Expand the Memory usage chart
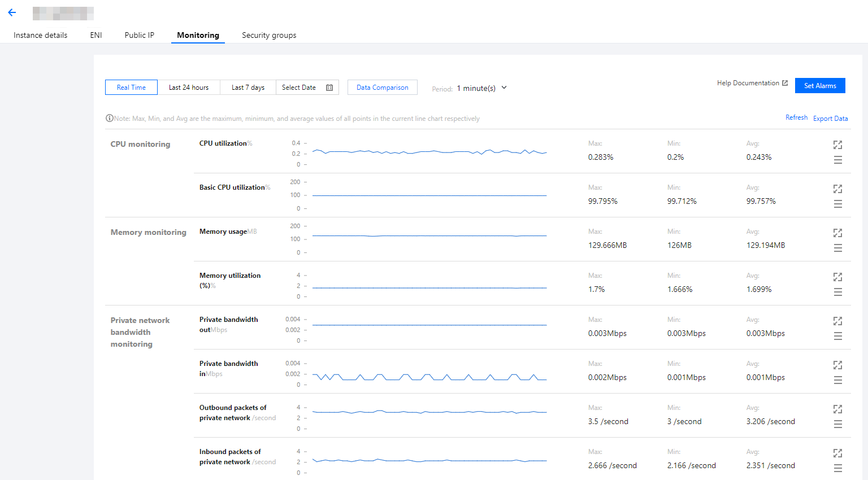 pos(837,233)
